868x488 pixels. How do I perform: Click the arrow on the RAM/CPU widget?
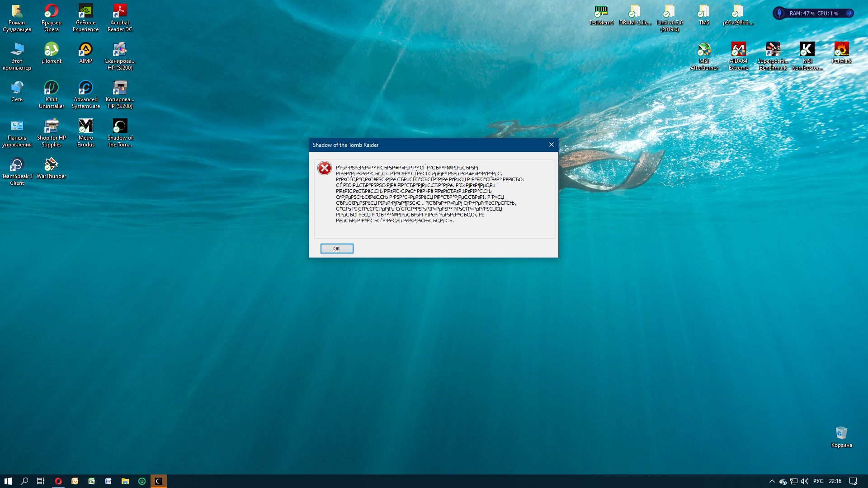(x=849, y=13)
